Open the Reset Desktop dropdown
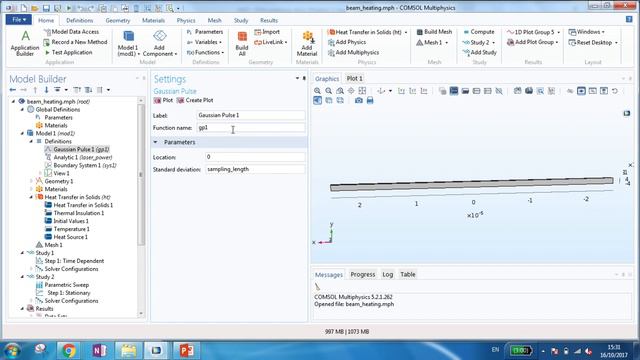640x360 pixels. [x=593, y=42]
